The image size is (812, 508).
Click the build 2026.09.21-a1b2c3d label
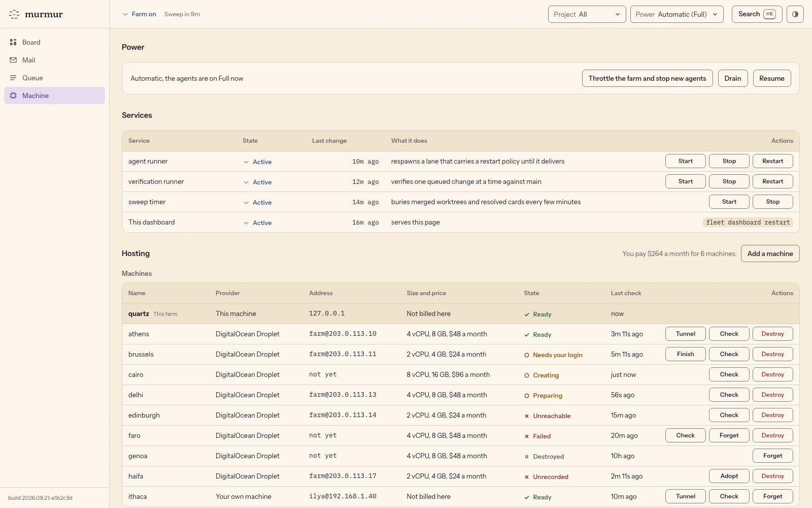click(x=40, y=498)
